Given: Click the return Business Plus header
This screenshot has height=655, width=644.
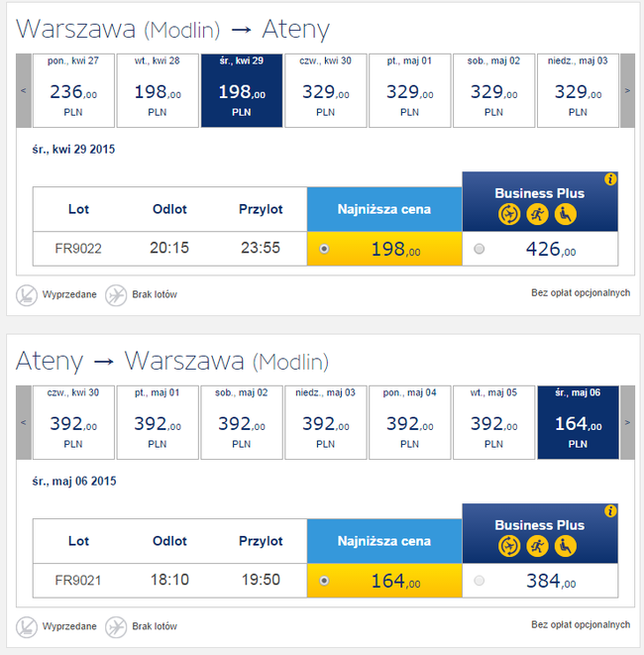Looking at the screenshot, I should coord(540,525).
